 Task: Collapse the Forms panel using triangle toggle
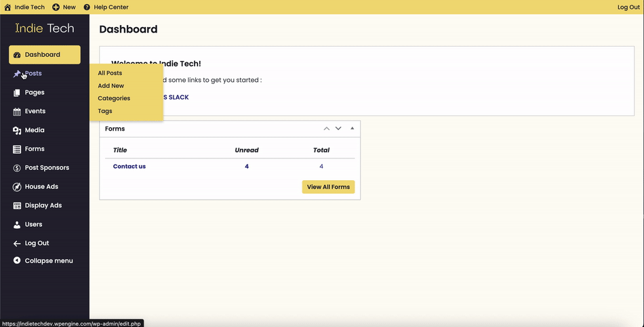coord(352,129)
